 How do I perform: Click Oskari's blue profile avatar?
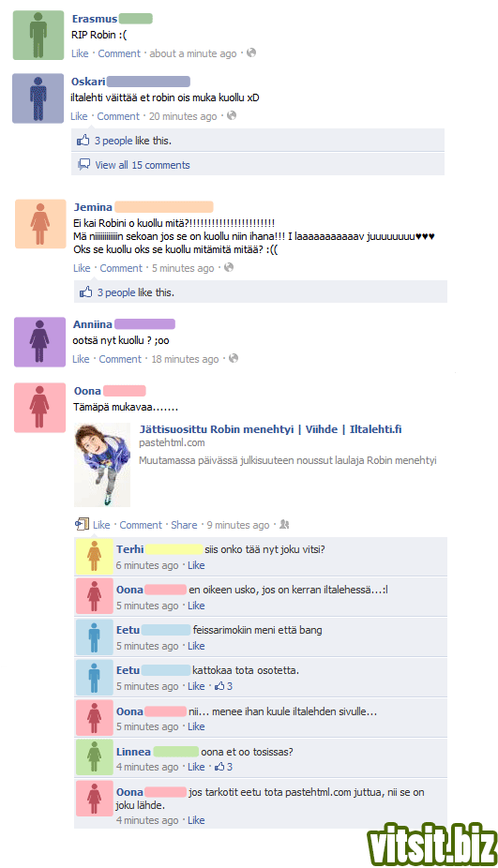pyautogui.click(x=38, y=98)
